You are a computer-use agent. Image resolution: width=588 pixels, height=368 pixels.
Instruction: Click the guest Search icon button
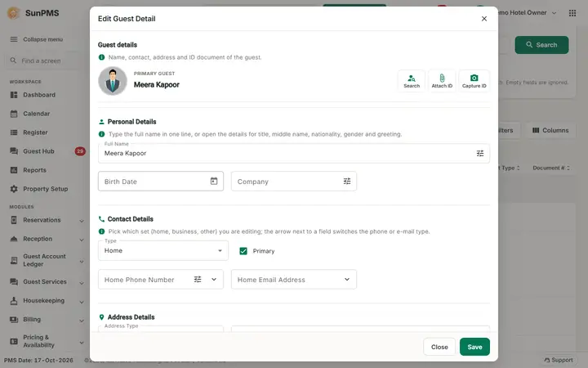click(x=412, y=81)
